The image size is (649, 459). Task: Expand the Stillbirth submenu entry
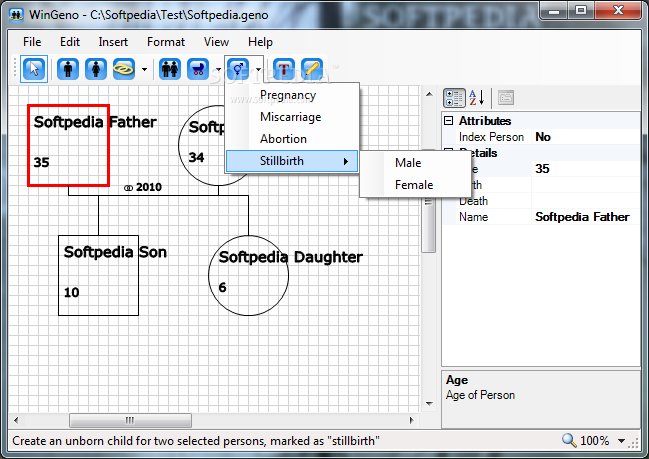292,161
